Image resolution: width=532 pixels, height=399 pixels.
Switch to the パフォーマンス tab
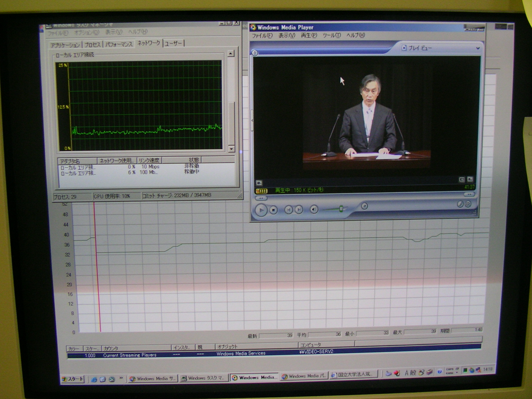119,44
